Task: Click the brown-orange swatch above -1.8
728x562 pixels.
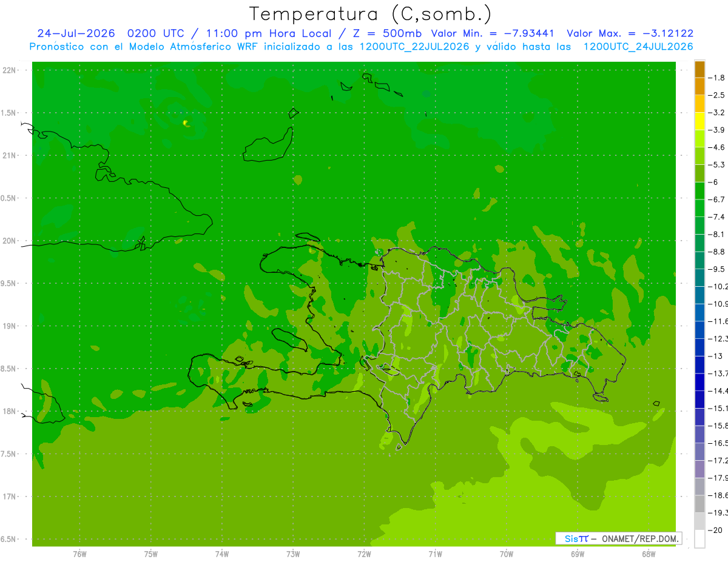Action: click(x=699, y=69)
